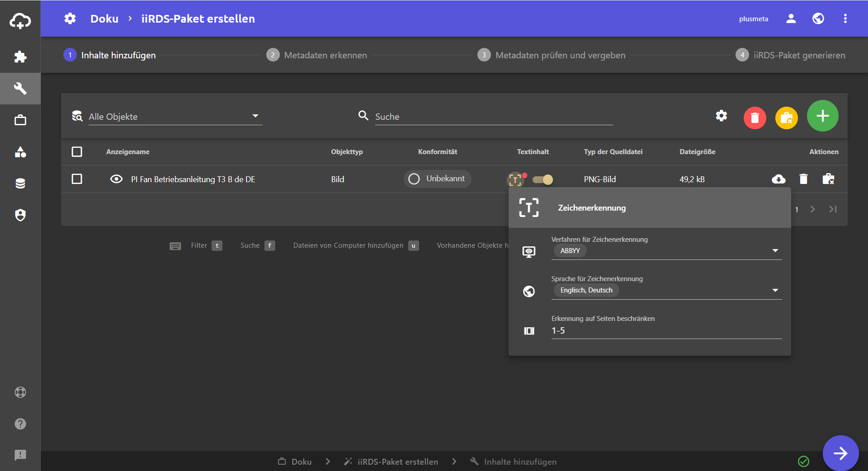Click the keyboard shortcuts icon

click(175, 246)
